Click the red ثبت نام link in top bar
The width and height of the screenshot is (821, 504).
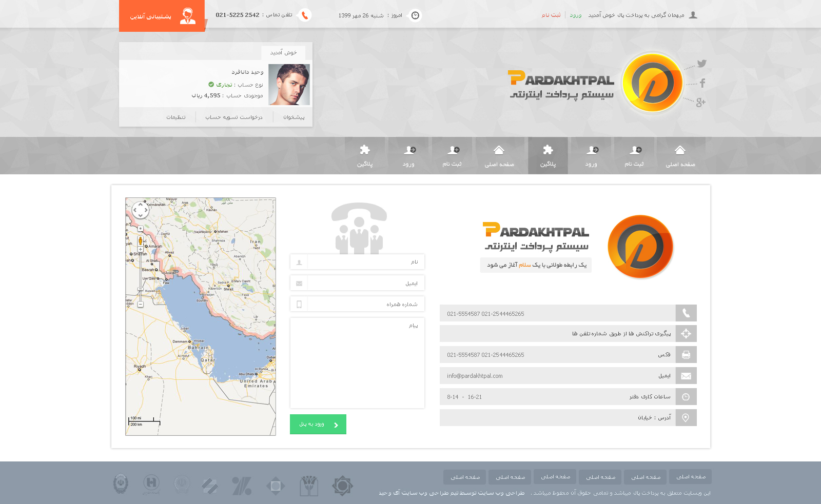(x=551, y=15)
